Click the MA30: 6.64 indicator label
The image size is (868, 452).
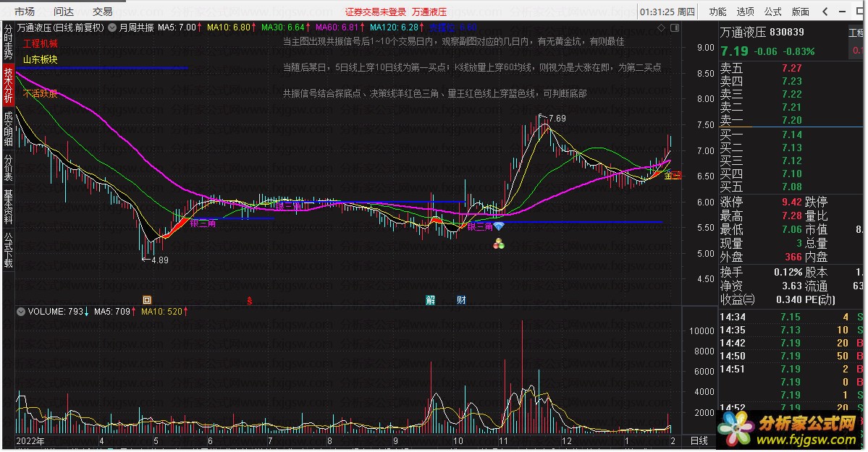[x=286, y=27]
